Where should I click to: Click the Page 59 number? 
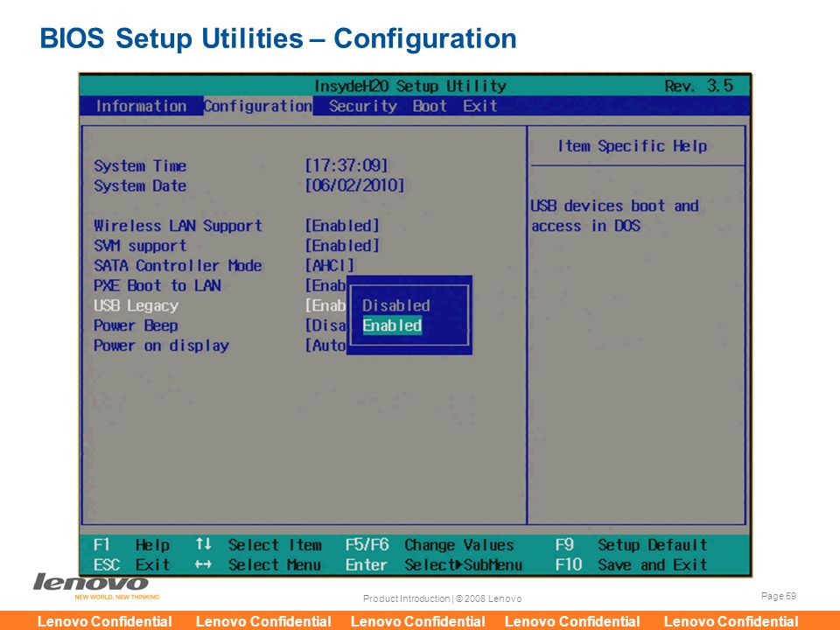point(779,596)
